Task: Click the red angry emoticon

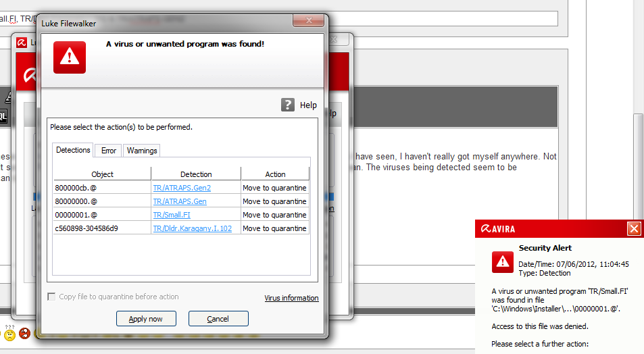Action: pyautogui.click(x=24, y=333)
